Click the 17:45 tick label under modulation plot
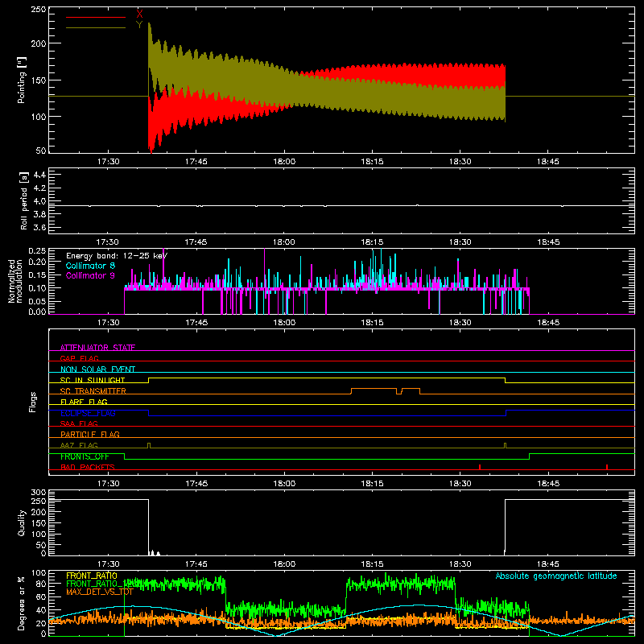 click(x=196, y=323)
